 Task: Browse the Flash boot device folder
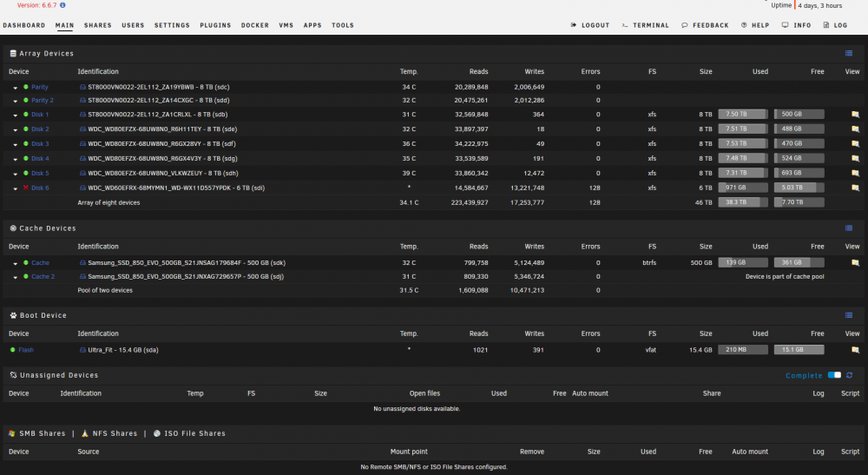click(x=855, y=350)
